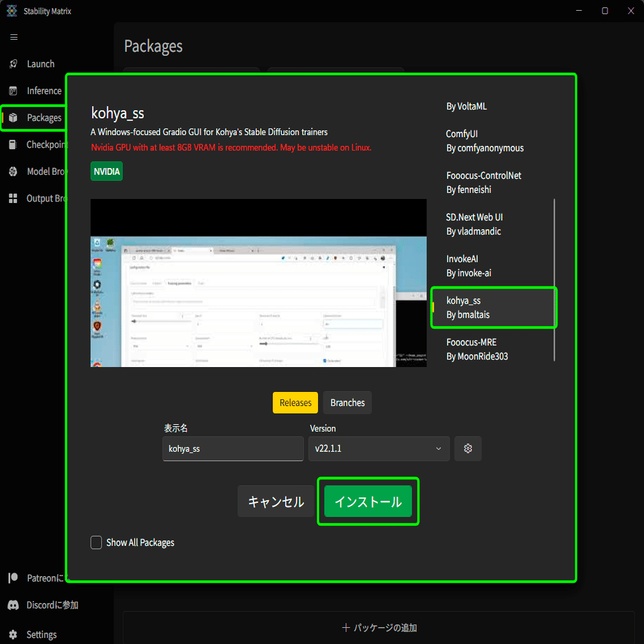Switch to the Branches tab
This screenshot has height=644, width=644.
348,403
